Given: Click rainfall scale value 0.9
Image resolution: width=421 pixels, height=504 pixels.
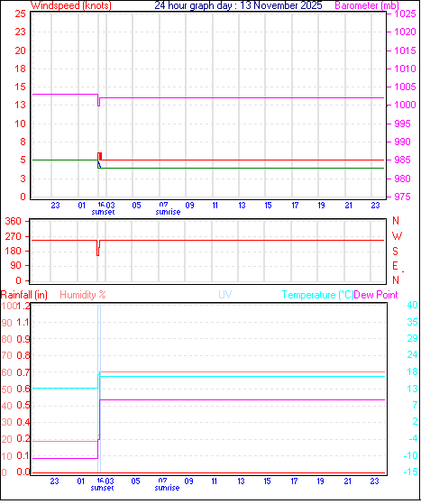Looking at the screenshot, I should point(23,339).
